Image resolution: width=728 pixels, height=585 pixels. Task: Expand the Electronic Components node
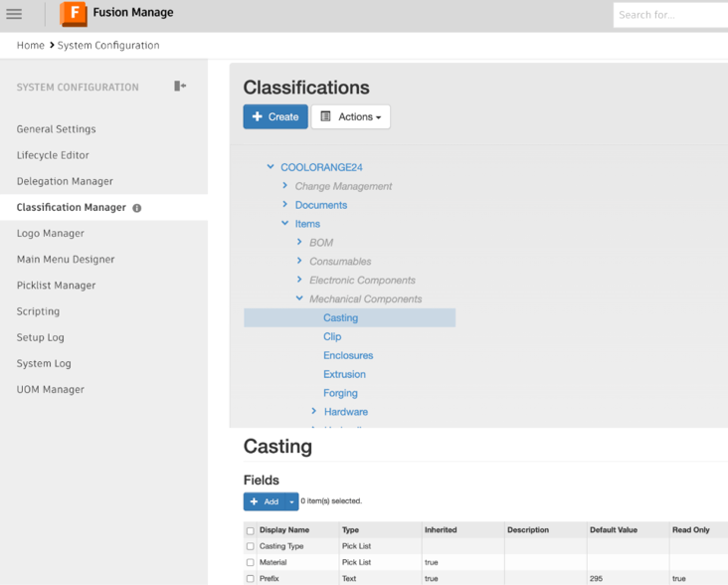click(299, 280)
